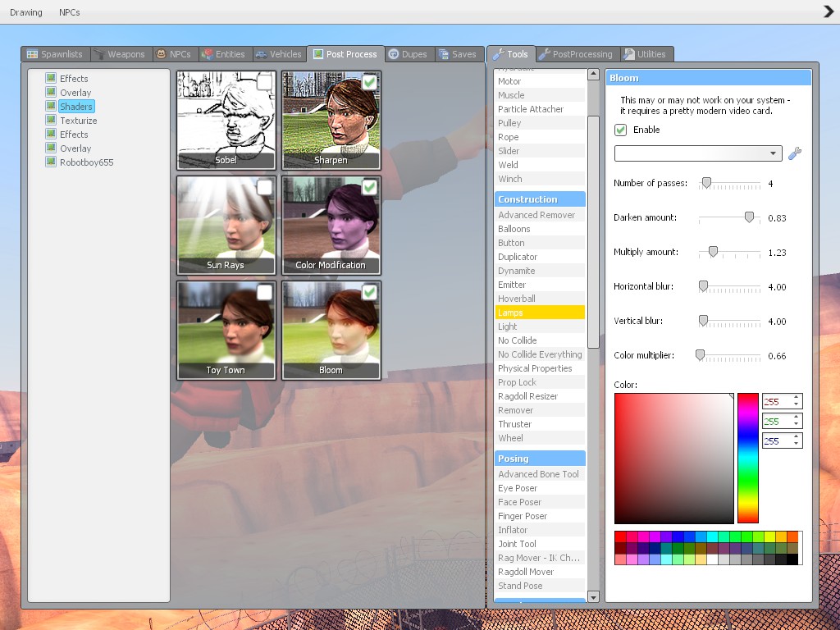Uncheck the Bloom thumbnail checkbox

[370, 292]
